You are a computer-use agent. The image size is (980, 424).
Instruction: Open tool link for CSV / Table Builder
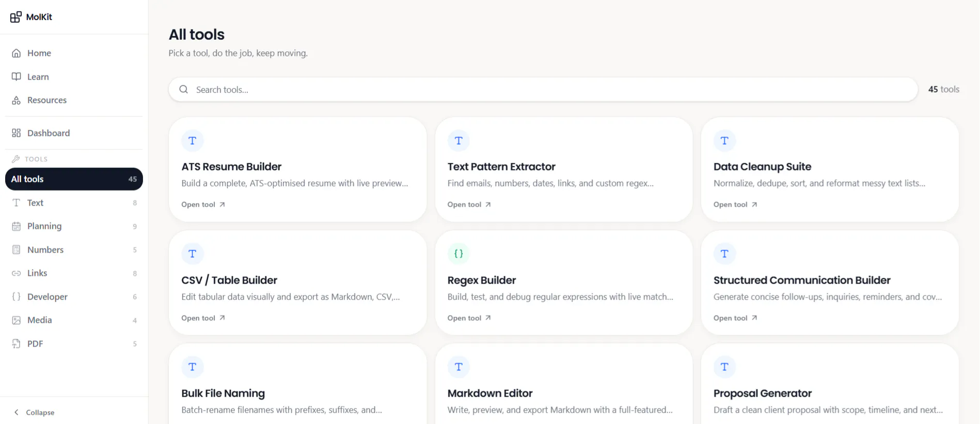(x=203, y=318)
